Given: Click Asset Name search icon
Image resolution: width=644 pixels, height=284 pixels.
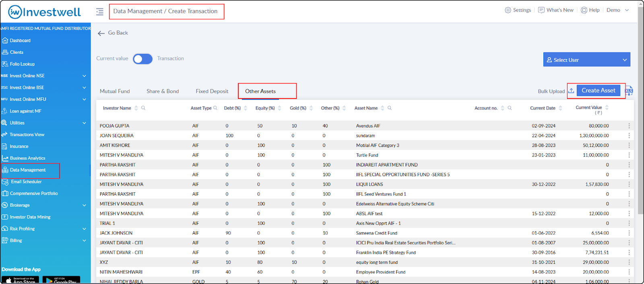Looking at the screenshot, I should (x=390, y=108).
